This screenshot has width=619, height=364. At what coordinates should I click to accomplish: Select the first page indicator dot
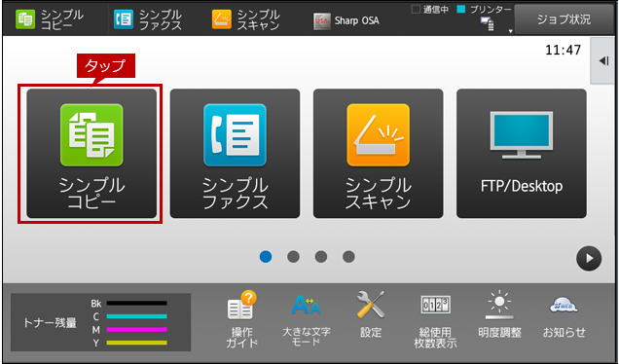266,257
